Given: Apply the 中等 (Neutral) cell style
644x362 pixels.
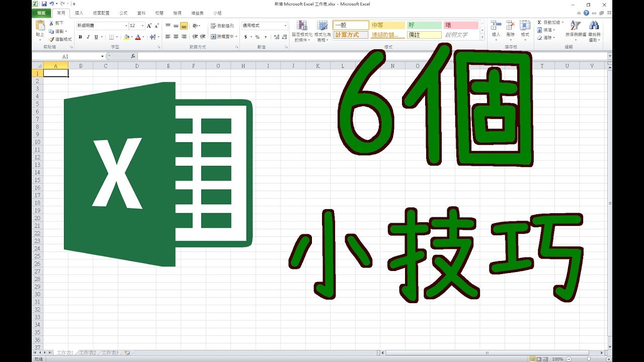Looking at the screenshot, I should (x=387, y=25).
